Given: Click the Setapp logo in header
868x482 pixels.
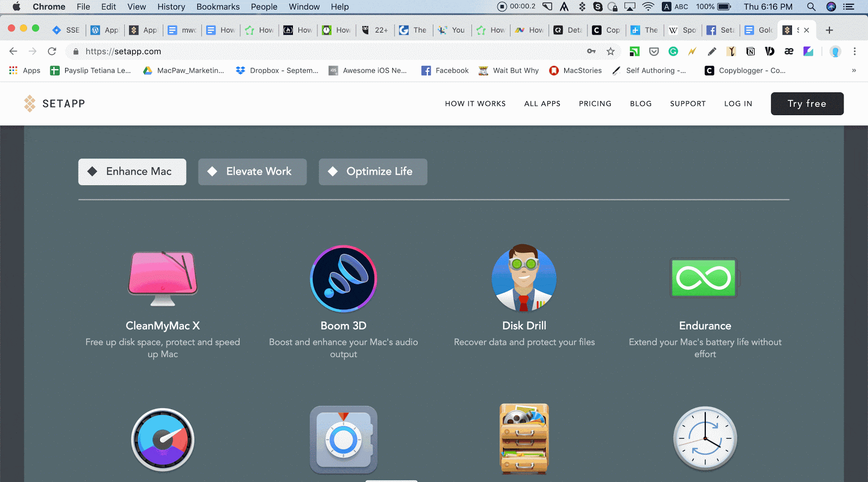Looking at the screenshot, I should pos(54,104).
